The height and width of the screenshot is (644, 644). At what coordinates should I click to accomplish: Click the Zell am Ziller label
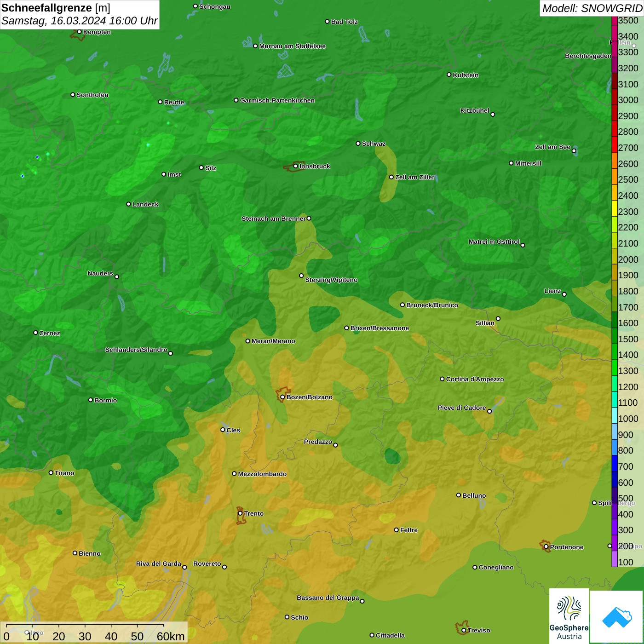[x=415, y=177]
